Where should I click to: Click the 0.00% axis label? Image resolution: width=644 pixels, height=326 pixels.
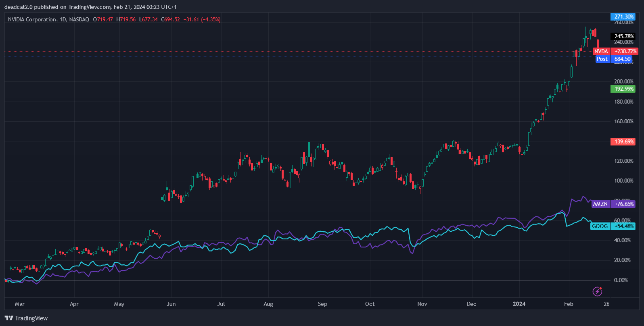621,280
